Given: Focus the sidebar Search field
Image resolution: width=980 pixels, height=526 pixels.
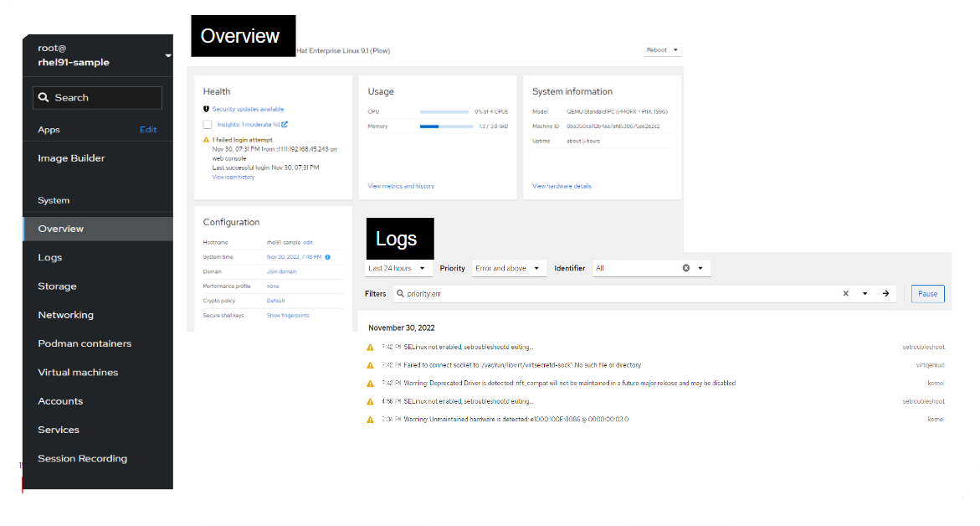Looking at the screenshot, I should [98, 97].
